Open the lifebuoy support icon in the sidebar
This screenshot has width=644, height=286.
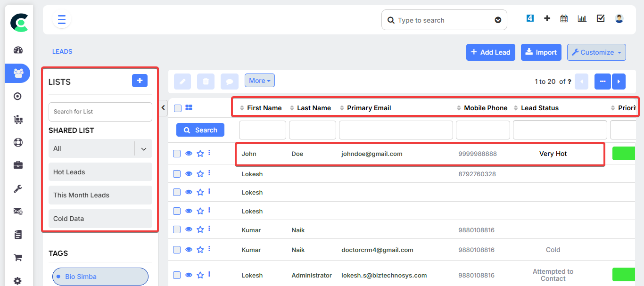click(17, 142)
